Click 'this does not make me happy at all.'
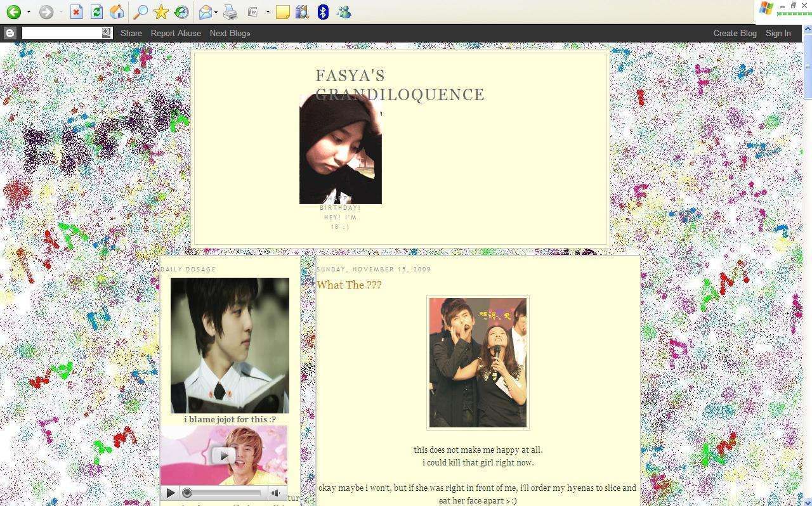 tap(478, 450)
